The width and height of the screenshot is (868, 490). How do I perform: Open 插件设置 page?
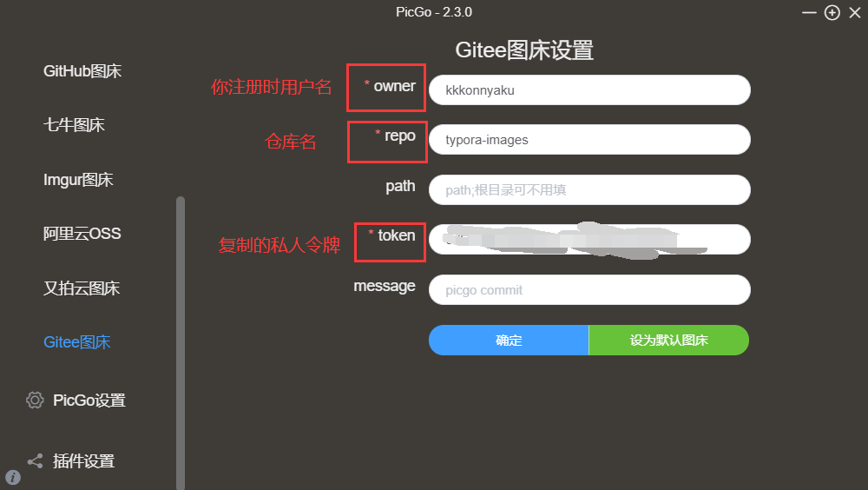click(x=83, y=461)
